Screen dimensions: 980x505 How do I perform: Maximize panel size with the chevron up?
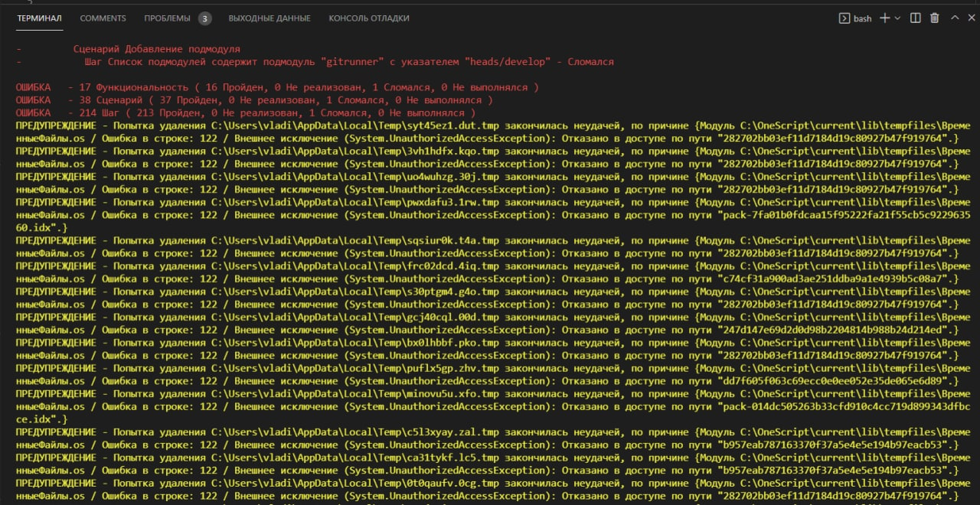tap(955, 18)
